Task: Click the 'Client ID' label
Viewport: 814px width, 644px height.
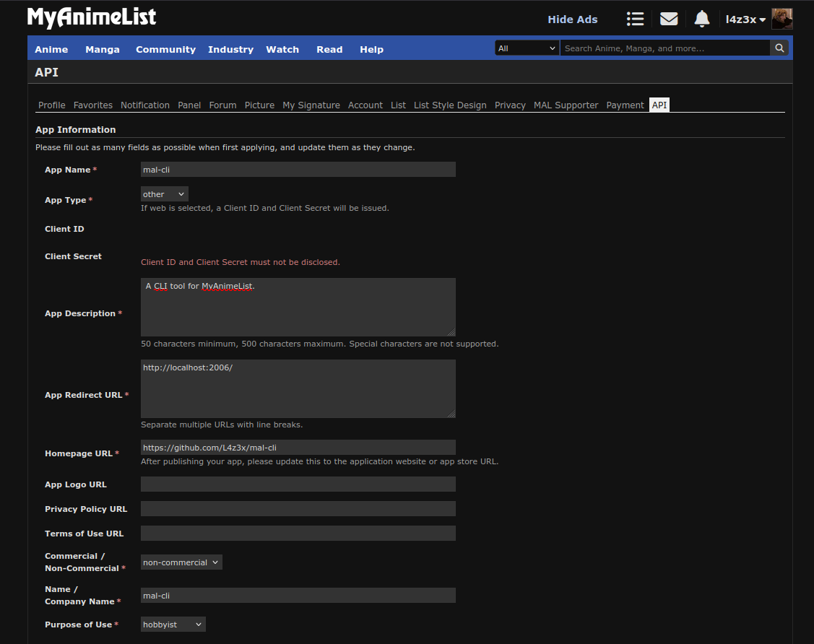Action: point(64,229)
